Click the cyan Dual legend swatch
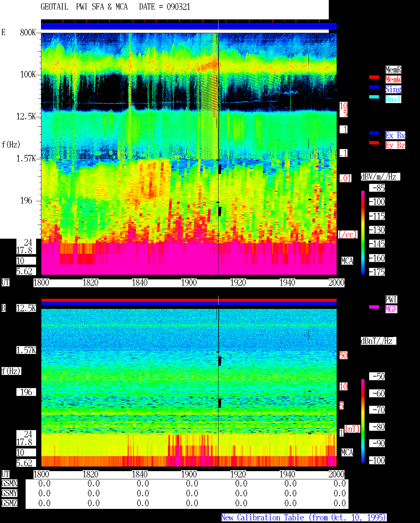This screenshot has width=420, height=523. [374, 97]
